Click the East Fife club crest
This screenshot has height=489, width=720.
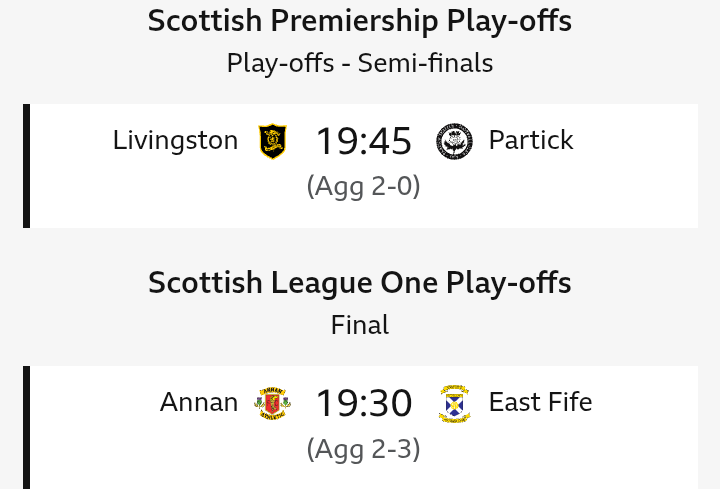(454, 403)
